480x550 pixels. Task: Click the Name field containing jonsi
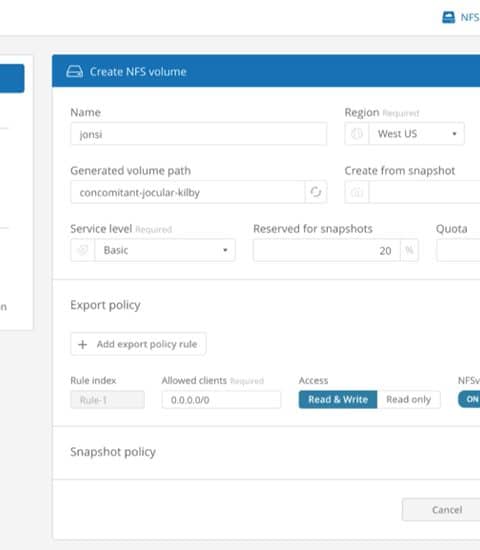click(199, 134)
